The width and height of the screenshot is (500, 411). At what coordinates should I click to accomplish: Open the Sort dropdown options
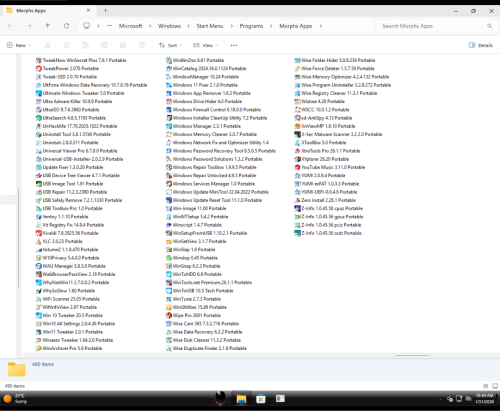tap(170, 45)
